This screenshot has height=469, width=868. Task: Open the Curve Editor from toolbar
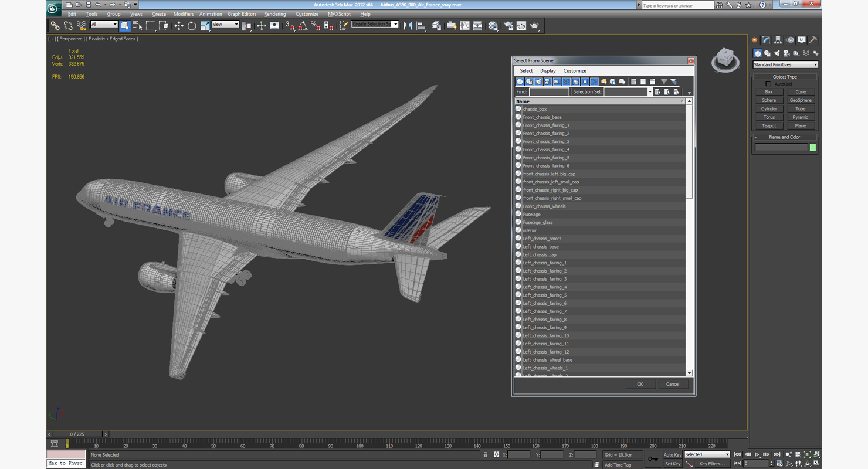[464, 25]
